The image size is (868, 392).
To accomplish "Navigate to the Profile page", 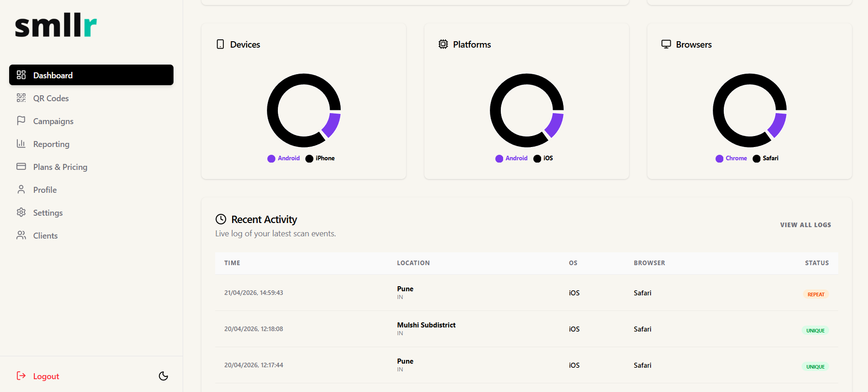I will coord(91,190).
